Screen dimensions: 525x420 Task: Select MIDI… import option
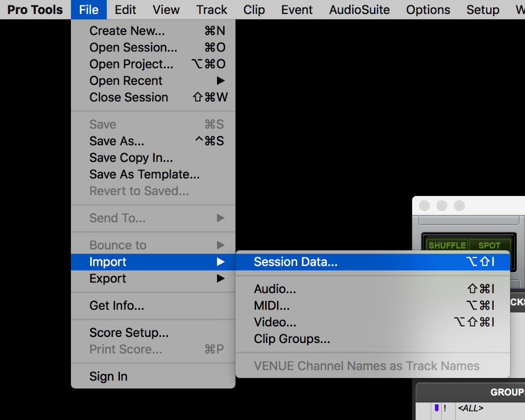pyautogui.click(x=272, y=305)
